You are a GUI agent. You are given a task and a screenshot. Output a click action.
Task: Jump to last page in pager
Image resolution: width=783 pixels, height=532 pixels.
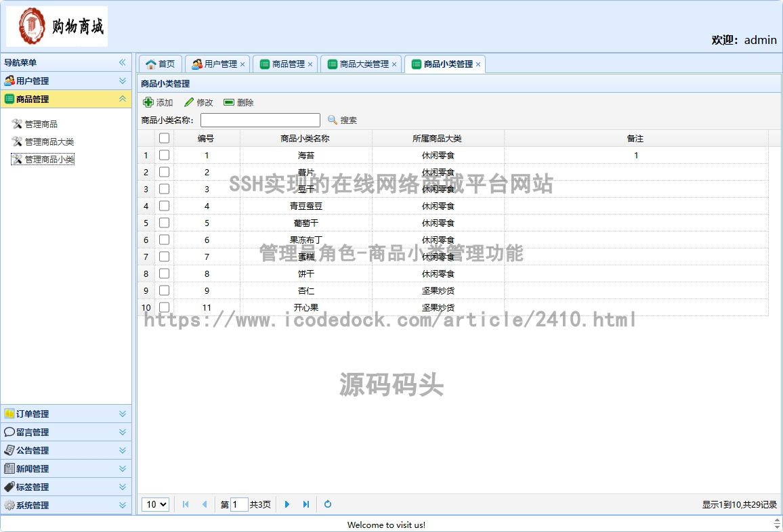pos(306,504)
